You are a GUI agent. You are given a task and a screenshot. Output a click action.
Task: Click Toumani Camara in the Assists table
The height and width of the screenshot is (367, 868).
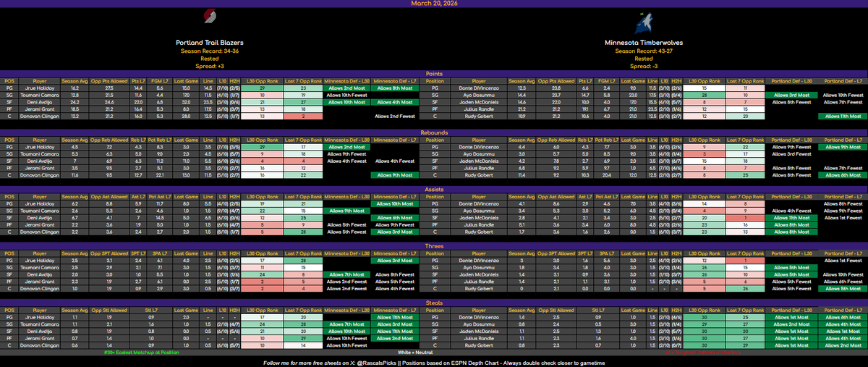coord(40,212)
